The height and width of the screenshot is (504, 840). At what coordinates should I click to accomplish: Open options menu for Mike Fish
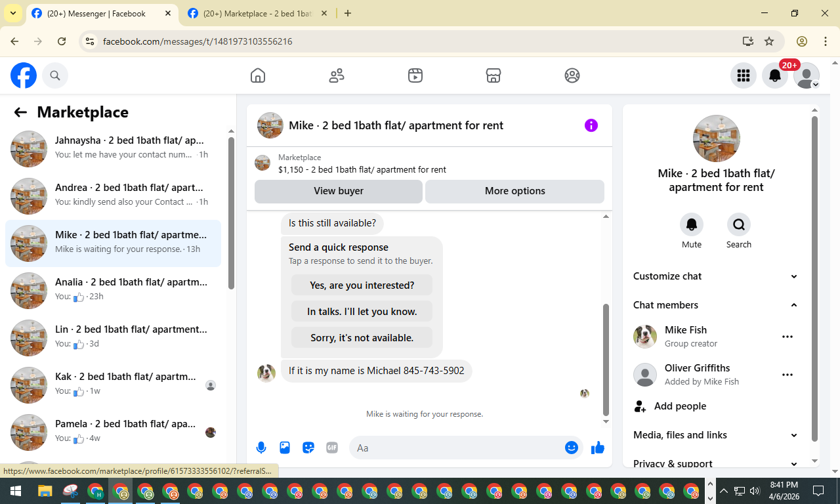787,337
